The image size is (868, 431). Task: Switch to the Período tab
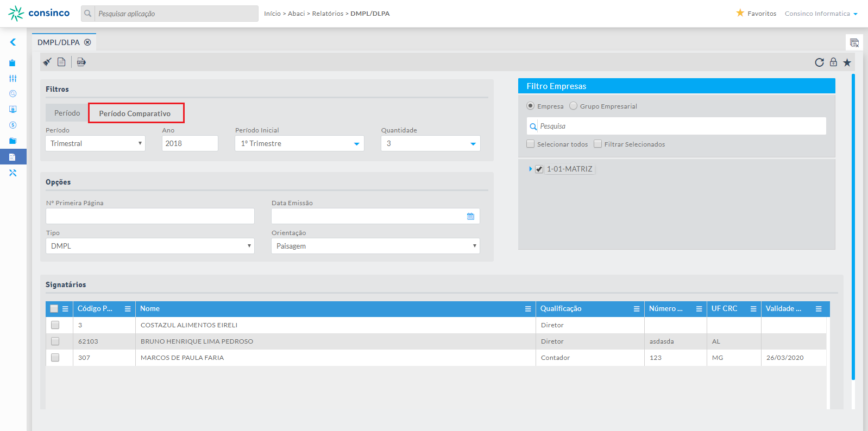pos(67,113)
